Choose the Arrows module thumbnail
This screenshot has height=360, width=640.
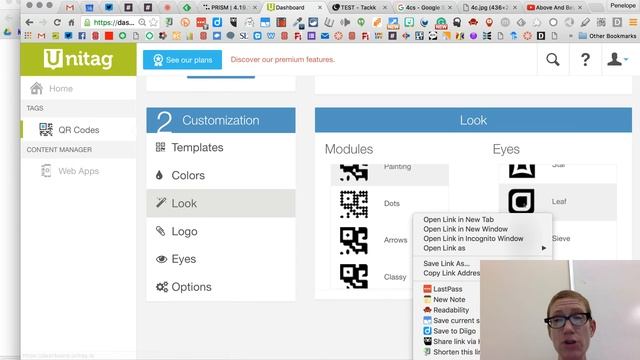coord(354,240)
